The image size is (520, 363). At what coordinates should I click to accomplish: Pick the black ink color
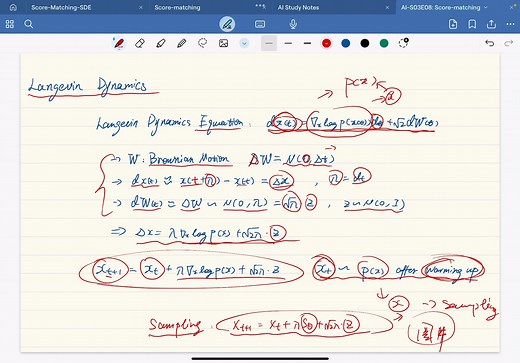click(365, 43)
